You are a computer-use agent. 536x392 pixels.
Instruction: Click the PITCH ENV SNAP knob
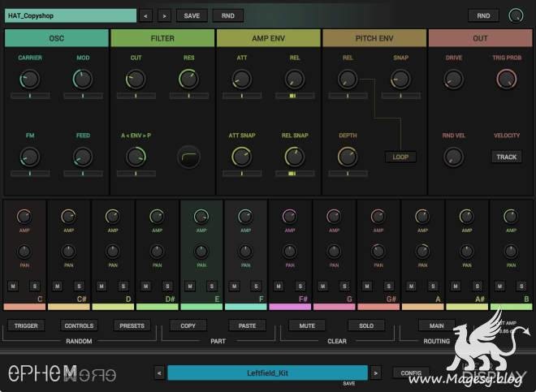click(400, 79)
